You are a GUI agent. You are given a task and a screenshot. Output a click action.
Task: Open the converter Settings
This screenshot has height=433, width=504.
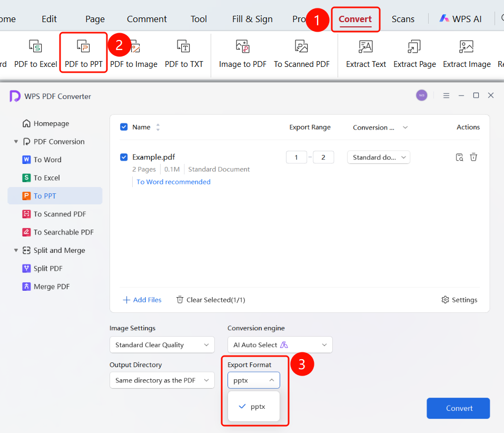459,300
